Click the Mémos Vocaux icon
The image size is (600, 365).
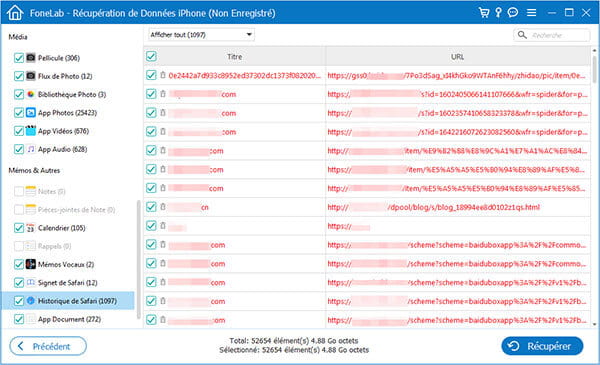[x=31, y=264]
